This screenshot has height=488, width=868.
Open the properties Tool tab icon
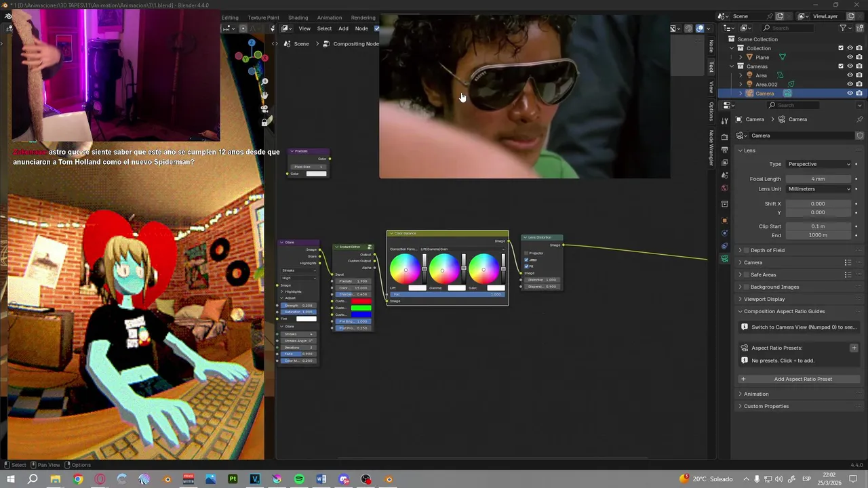tap(725, 120)
